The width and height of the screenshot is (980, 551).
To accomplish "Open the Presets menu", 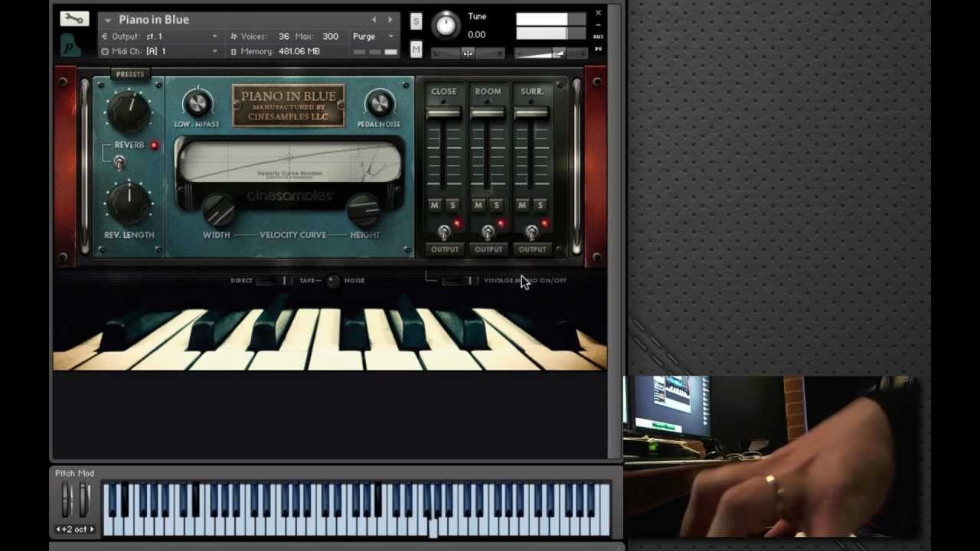I will click(x=129, y=74).
